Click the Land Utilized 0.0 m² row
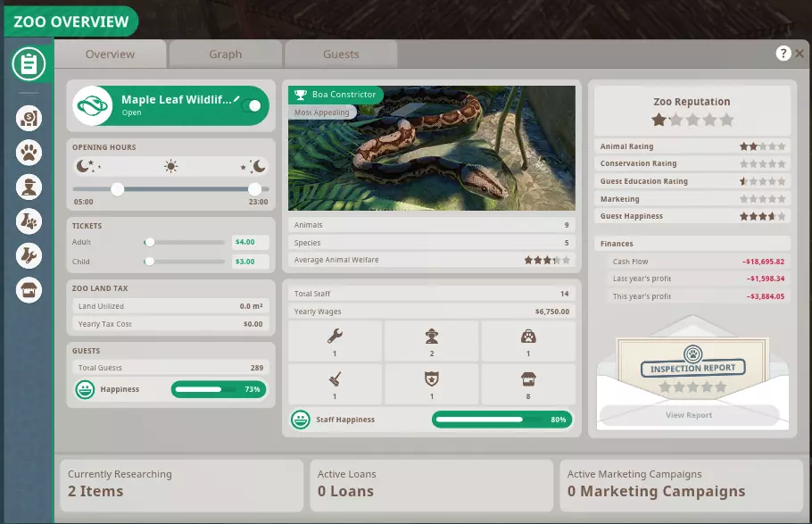 (171, 306)
